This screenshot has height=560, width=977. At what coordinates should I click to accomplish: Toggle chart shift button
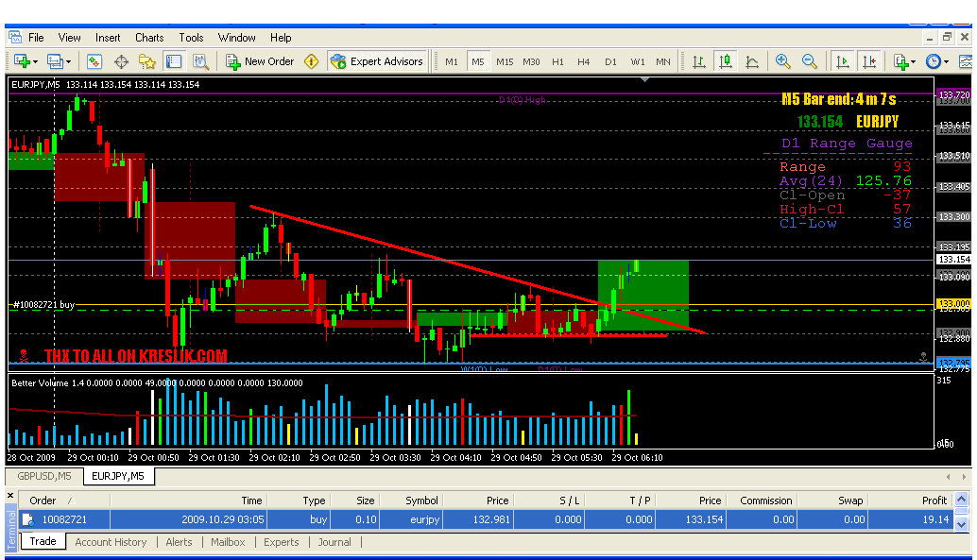[868, 61]
